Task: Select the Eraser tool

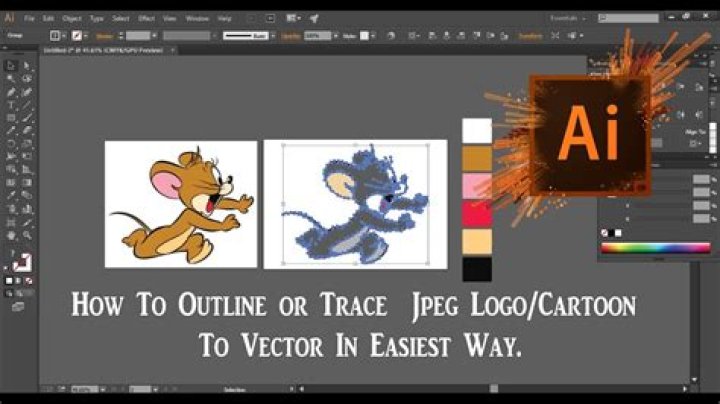Action: pyautogui.click(x=27, y=130)
